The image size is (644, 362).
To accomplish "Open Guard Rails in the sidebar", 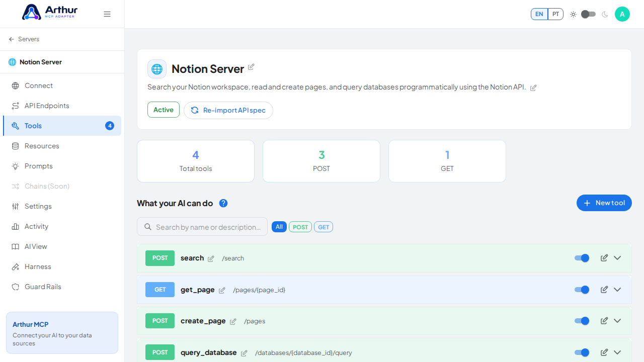I will [x=62, y=287].
